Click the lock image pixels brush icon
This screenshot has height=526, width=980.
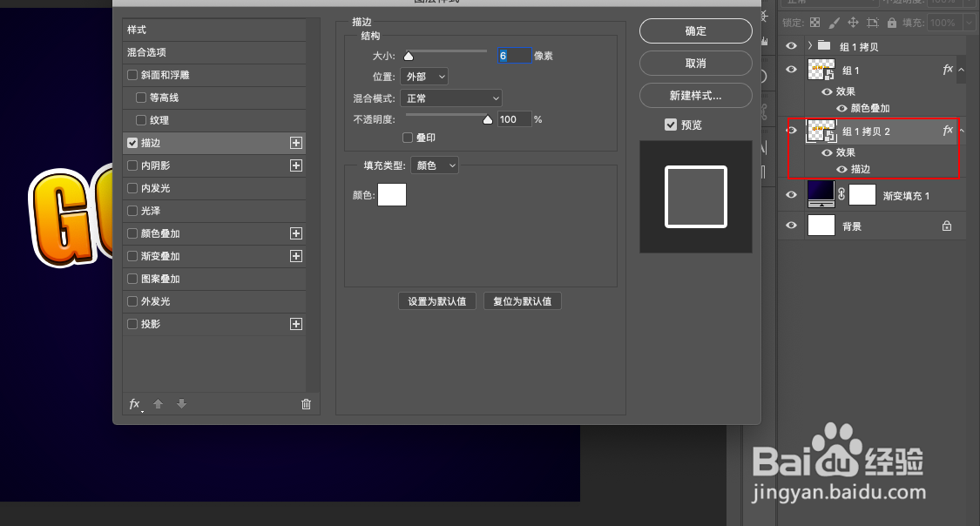point(835,23)
